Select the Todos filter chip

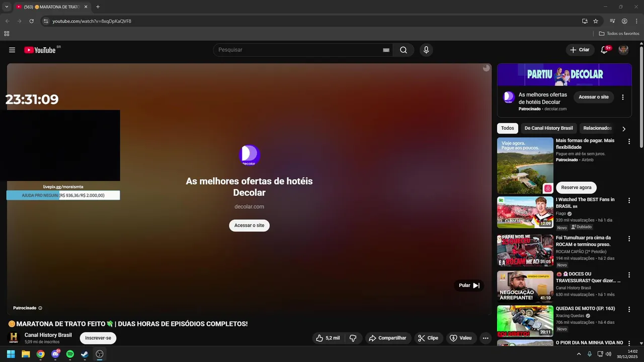tap(508, 128)
